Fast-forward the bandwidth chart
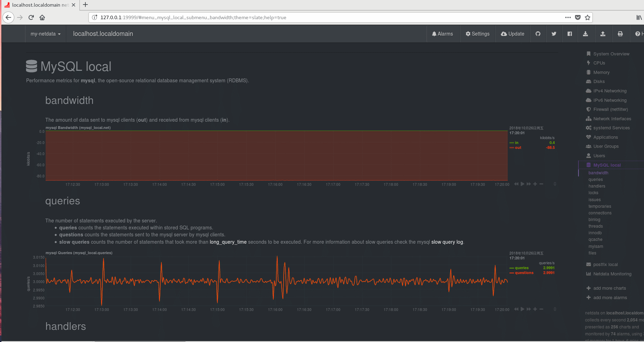 pos(529,184)
